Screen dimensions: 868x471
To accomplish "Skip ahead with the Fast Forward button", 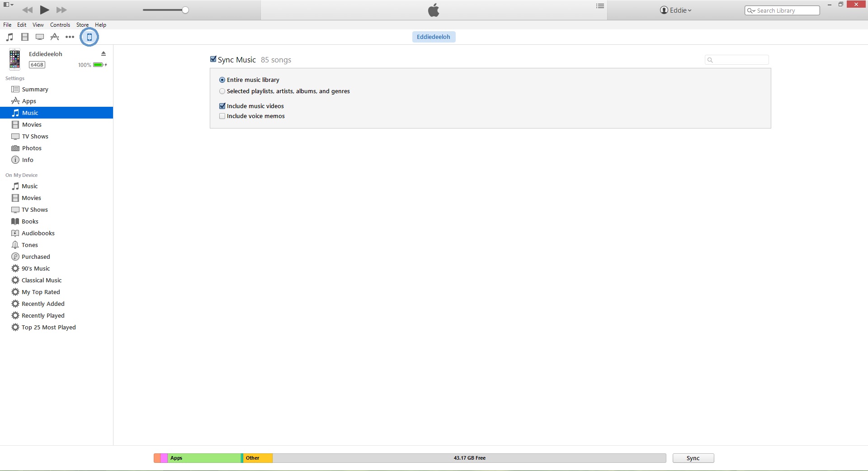I will point(61,10).
